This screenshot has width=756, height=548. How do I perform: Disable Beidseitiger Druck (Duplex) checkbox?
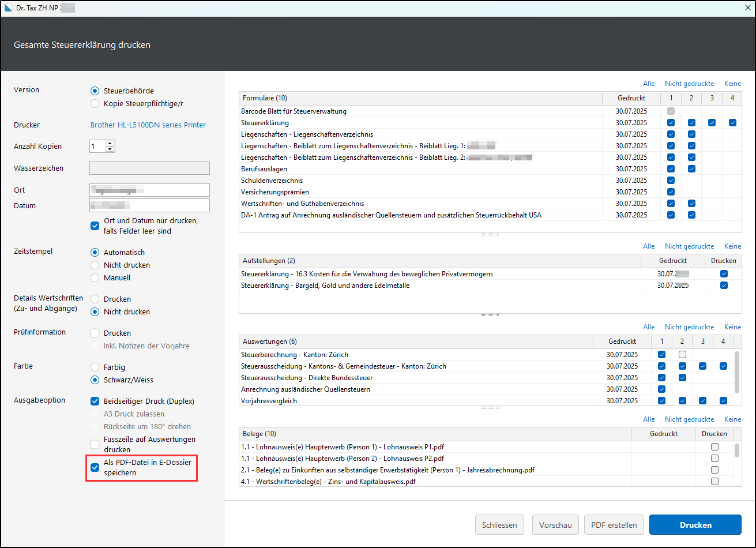tap(95, 401)
